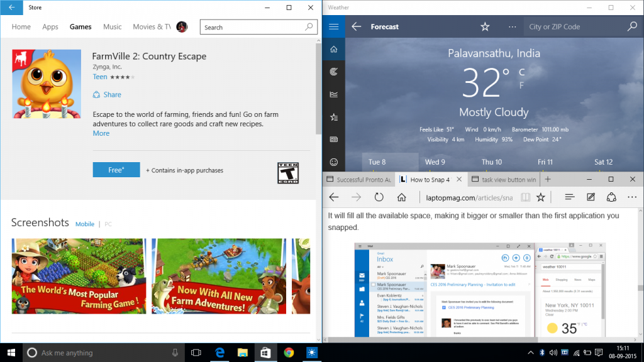The width and height of the screenshot is (644, 362).
Task: Select the Games tab in Store
Action: click(x=80, y=26)
